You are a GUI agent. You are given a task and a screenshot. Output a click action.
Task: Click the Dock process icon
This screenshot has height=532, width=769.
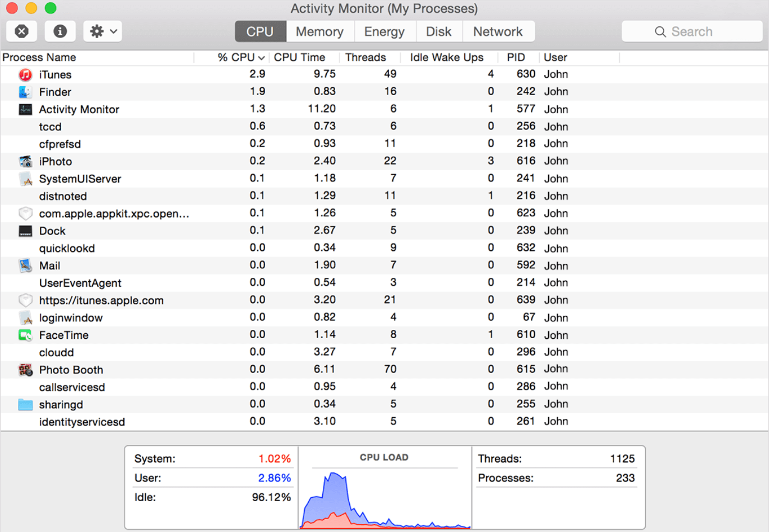(25, 231)
